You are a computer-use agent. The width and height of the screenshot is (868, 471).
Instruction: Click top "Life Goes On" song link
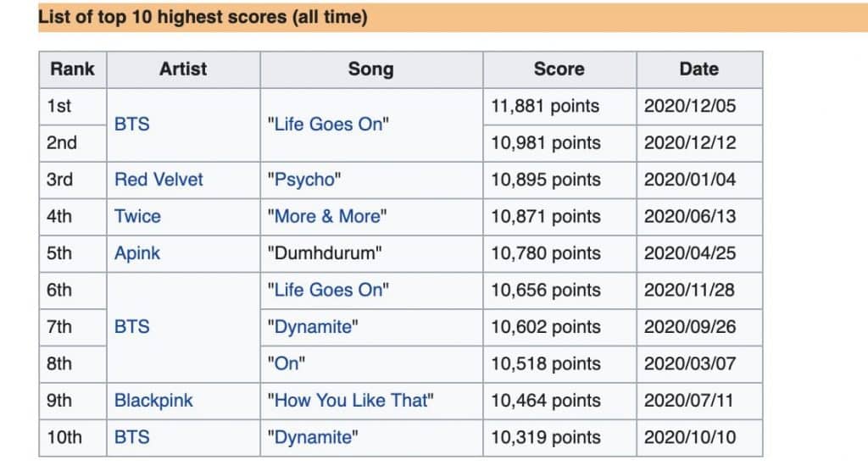tap(328, 125)
